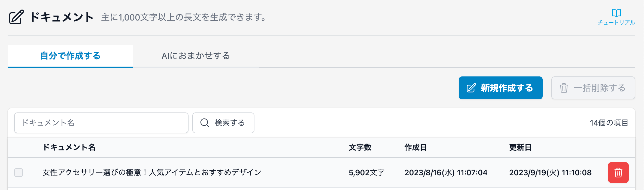Click the pencil icon inside 新規作成する

471,88
